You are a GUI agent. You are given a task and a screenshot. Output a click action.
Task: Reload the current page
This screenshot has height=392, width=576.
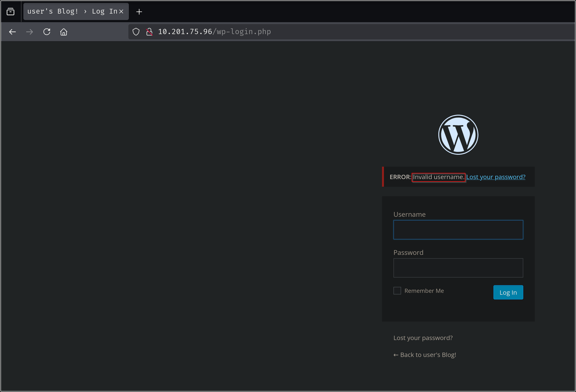click(x=47, y=32)
